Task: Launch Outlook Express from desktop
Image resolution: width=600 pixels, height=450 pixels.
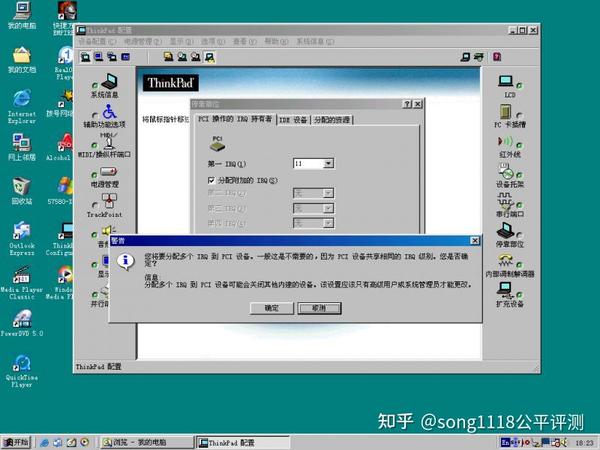Action: [x=22, y=231]
